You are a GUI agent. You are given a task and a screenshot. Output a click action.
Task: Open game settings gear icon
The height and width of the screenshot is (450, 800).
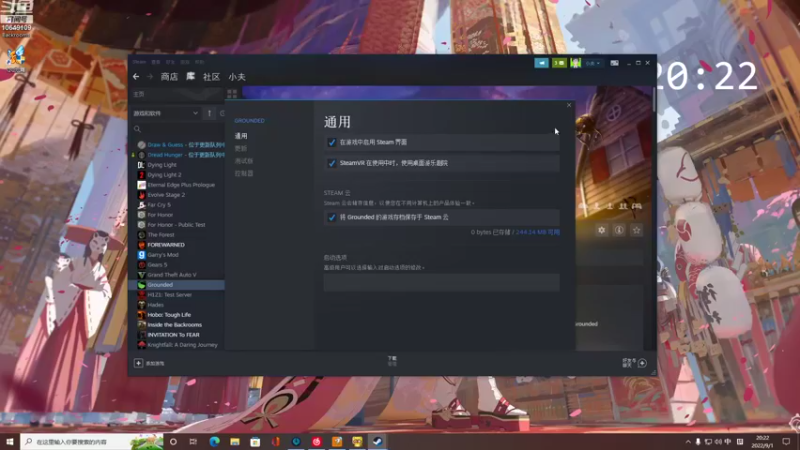(x=602, y=230)
